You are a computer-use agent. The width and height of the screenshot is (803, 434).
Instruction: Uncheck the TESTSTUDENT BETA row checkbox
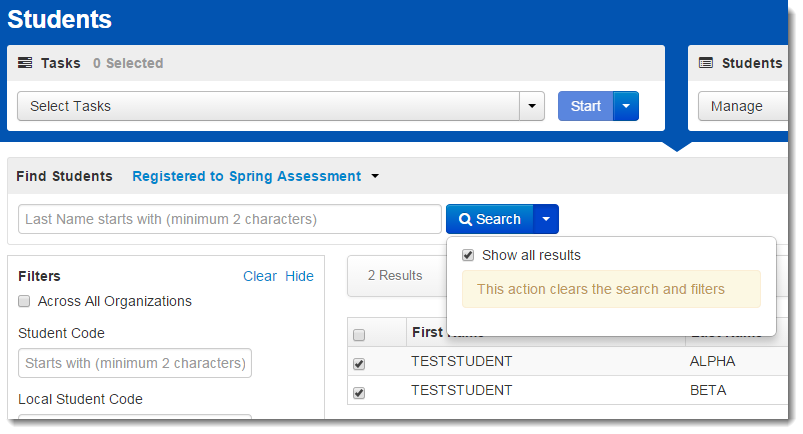click(x=359, y=392)
